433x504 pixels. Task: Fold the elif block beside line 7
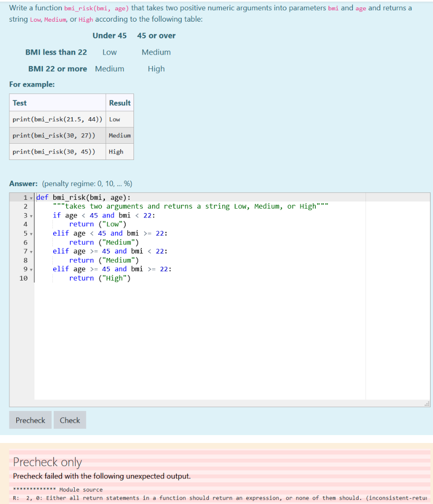tap(31, 251)
